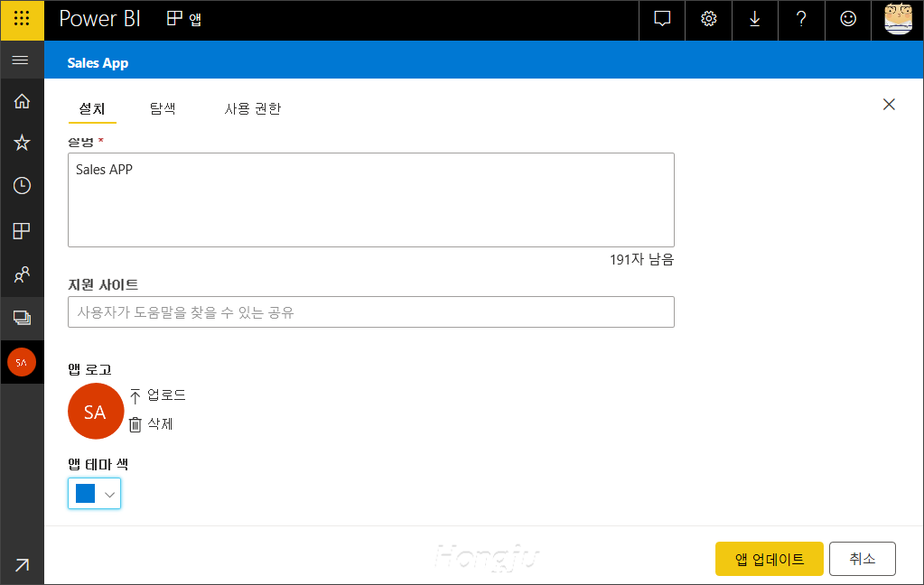Open the user profile avatar
924x585 pixels.
[898, 19]
